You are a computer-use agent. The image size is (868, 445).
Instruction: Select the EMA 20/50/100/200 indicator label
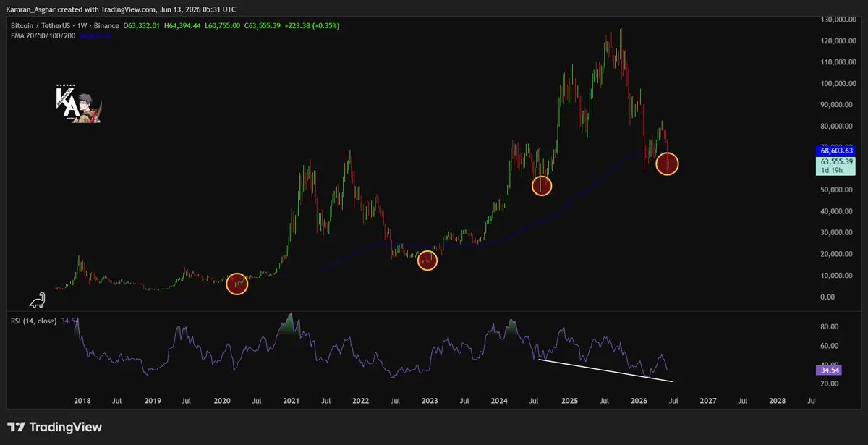point(42,35)
